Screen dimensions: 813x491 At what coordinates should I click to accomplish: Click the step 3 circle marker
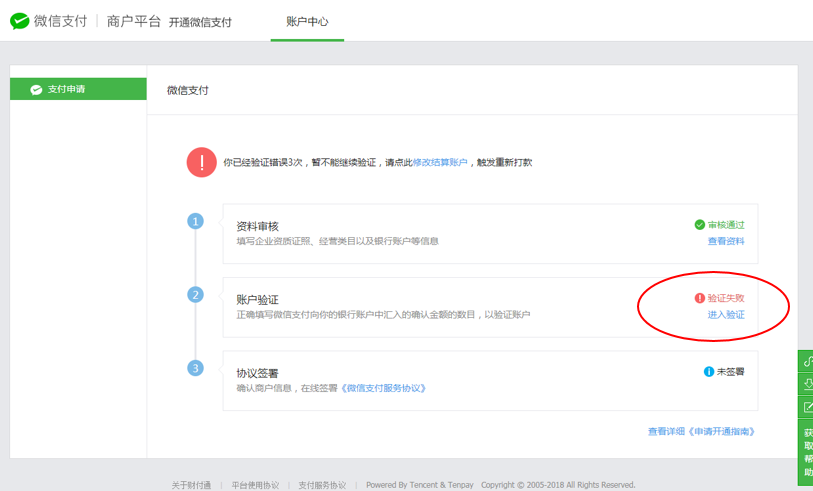(x=195, y=369)
